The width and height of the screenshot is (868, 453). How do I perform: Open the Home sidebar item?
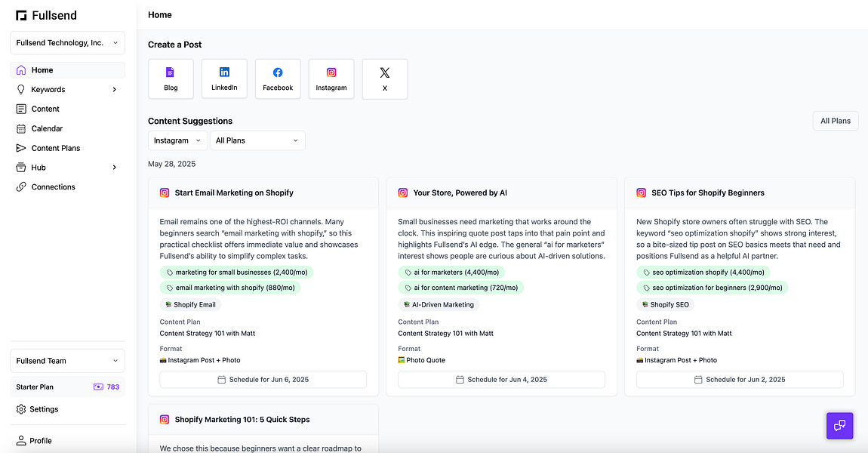pos(67,69)
